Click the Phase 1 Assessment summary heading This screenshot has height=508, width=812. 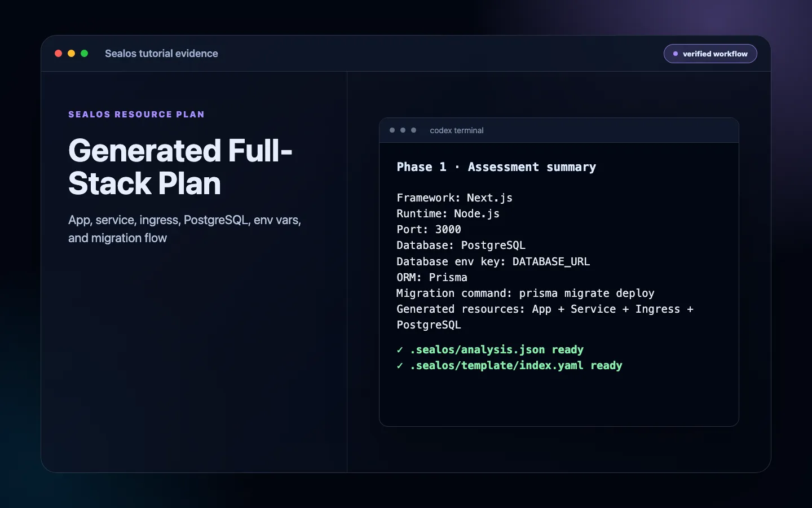496,167
